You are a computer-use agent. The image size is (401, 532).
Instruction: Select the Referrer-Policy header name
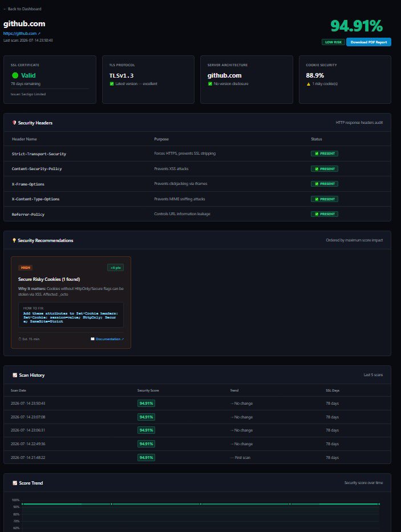click(28, 215)
